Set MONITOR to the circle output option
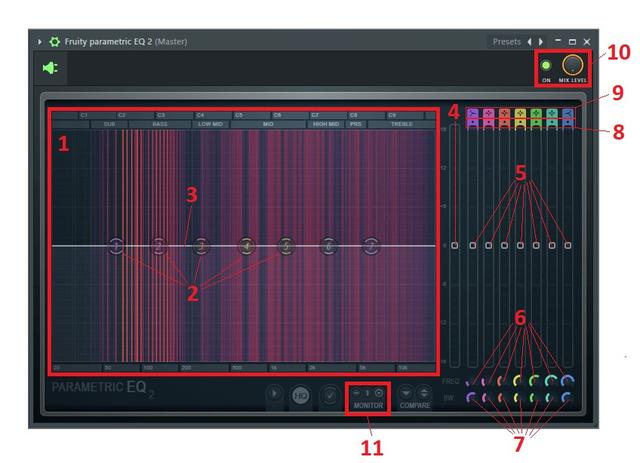 click(x=379, y=393)
